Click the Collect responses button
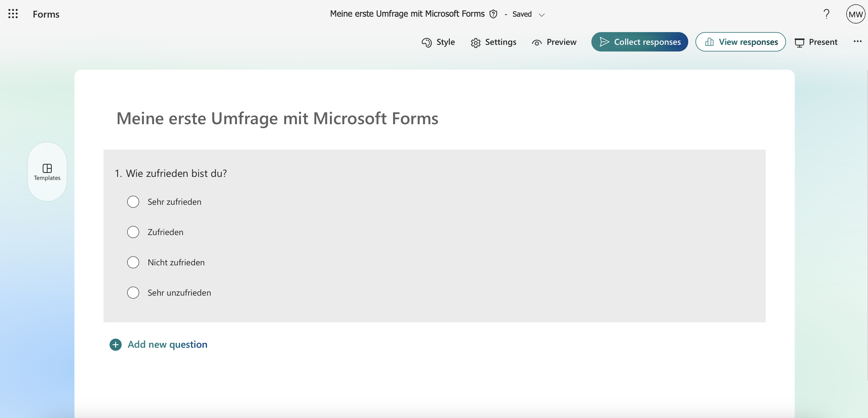Viewport: 868px width, 418px height. pos(639,42)
